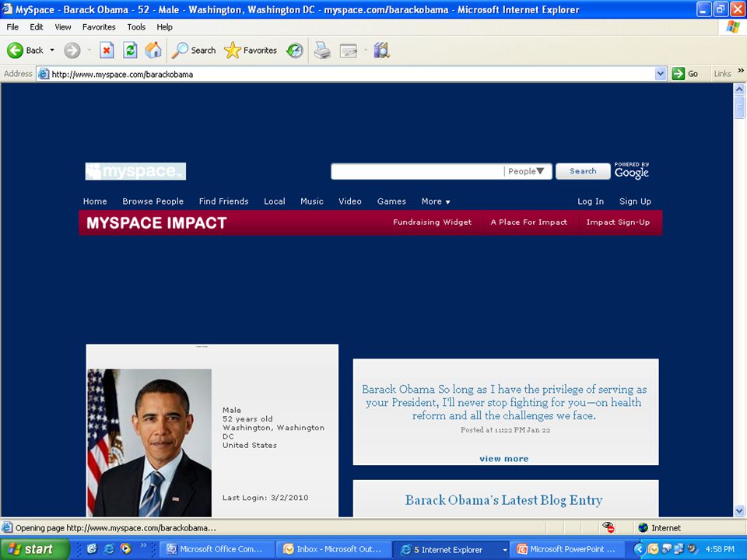Open the Favorites star panel

click(x=251, y=50)
